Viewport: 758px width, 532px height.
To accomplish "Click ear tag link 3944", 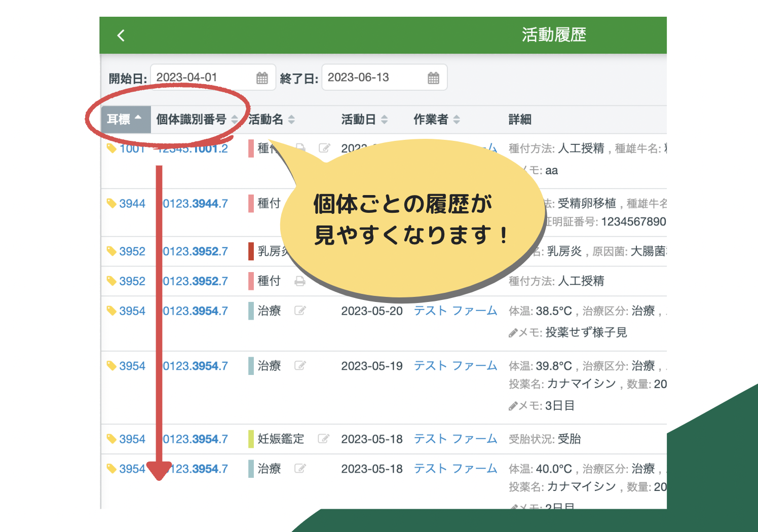I will click(132, 204).
